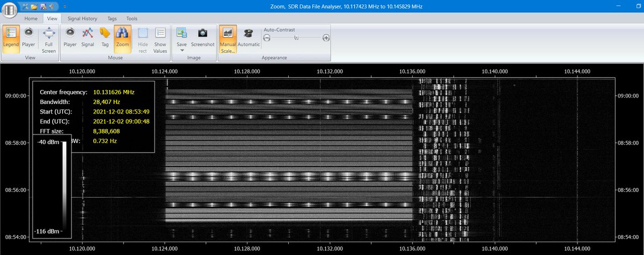Click the speaker quick access icon

pos(50,7)
